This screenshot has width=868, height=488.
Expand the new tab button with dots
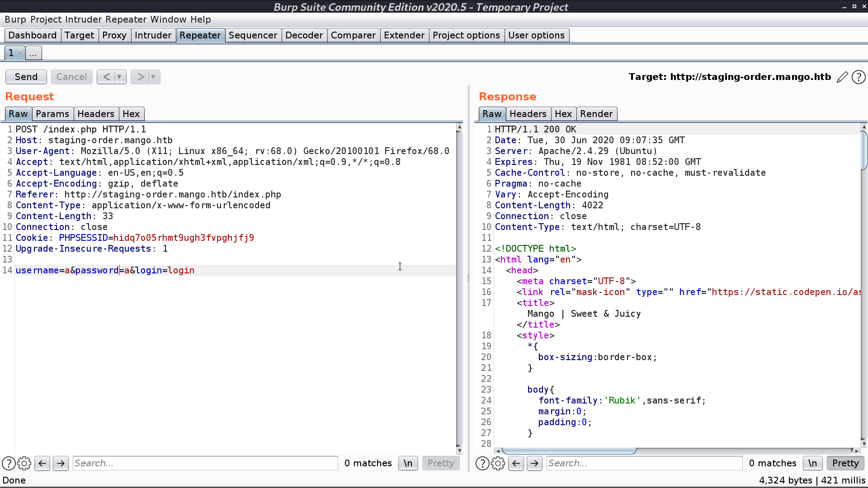point(33,54)
